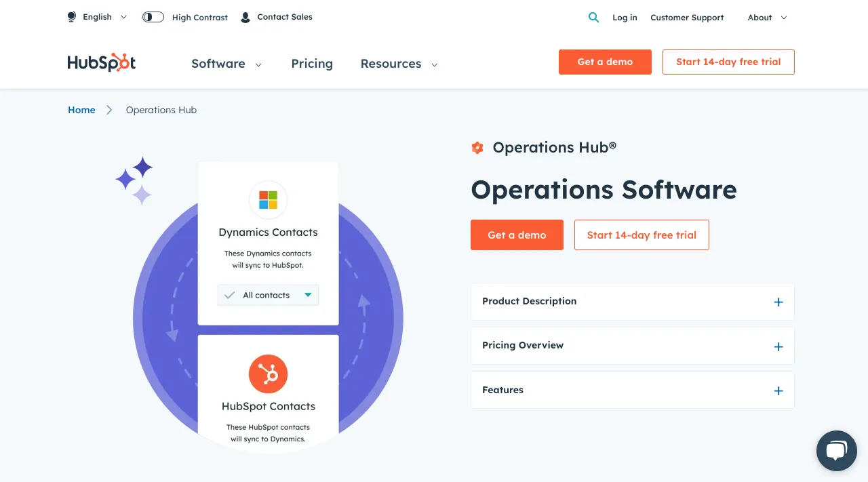Click the Dynamics Contacts card title
The image size is (868, 482).
[269, 232]
